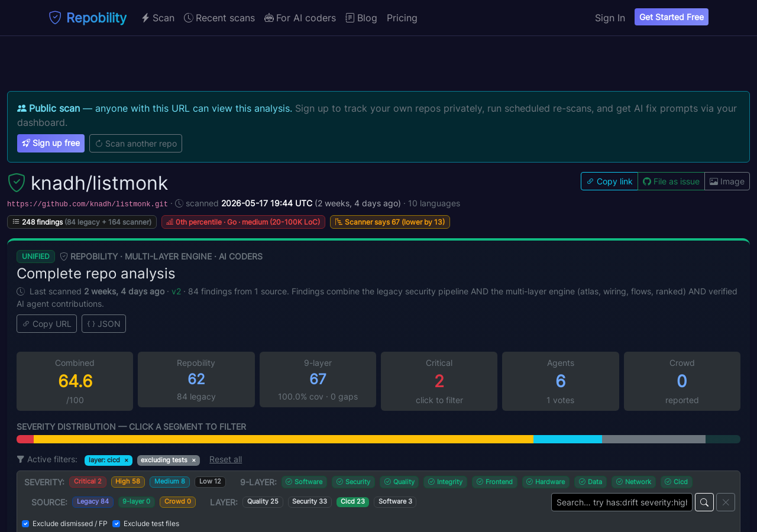Click the Crowd 0 card
The height and width of the screenshot is (532, 757).
682,381
